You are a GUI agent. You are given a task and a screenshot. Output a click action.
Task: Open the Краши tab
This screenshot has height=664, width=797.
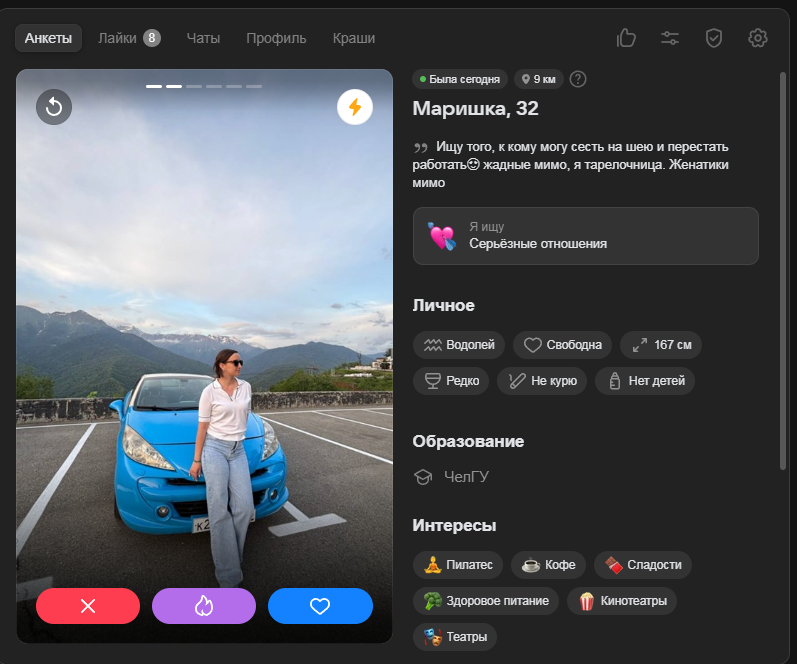(x=354, y=38)
